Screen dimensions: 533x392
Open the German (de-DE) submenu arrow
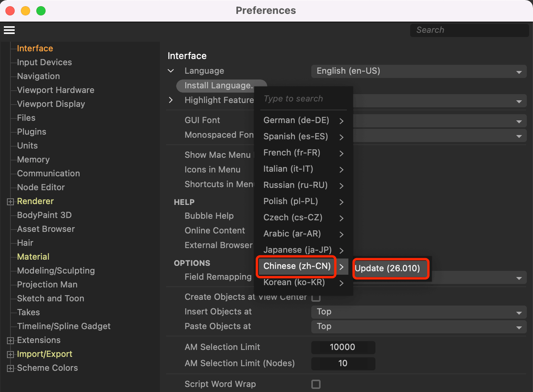tap(341, 121)
